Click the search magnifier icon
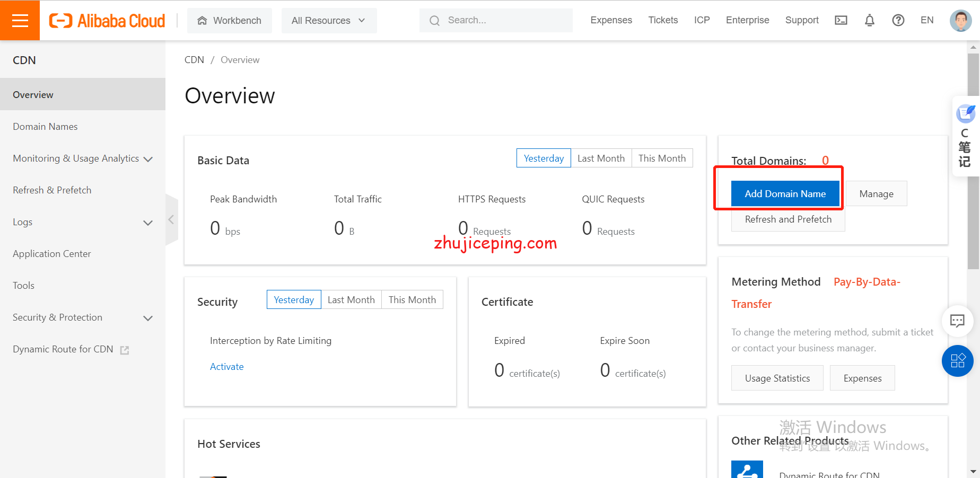The height and width of the screenshot is (478, 980). [x=435, y=21]
